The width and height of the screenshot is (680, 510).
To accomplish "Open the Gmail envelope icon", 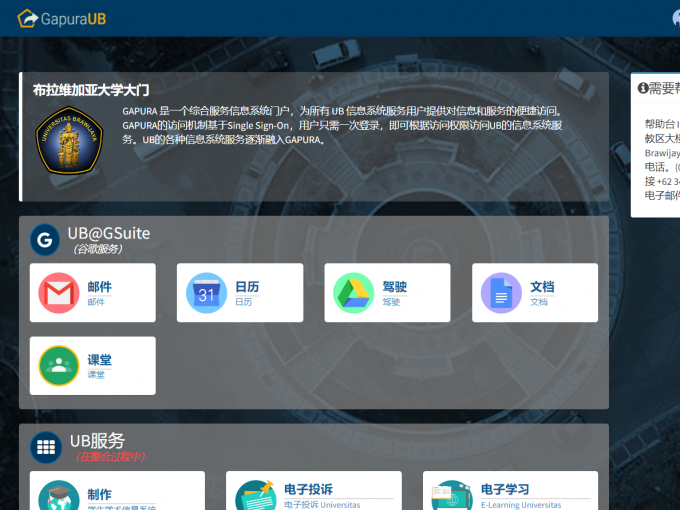I will tap(59, 293).
